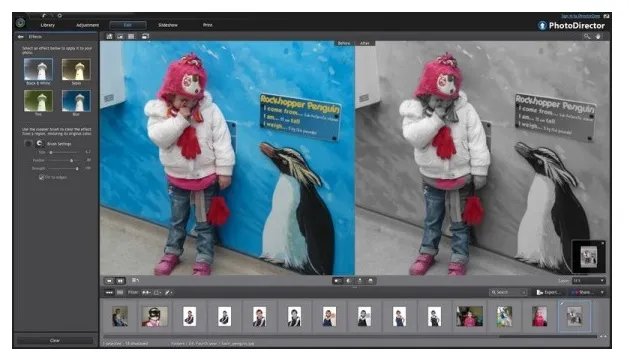
Task: Open the Slideshow tab
Action: (x=168, y=25)
